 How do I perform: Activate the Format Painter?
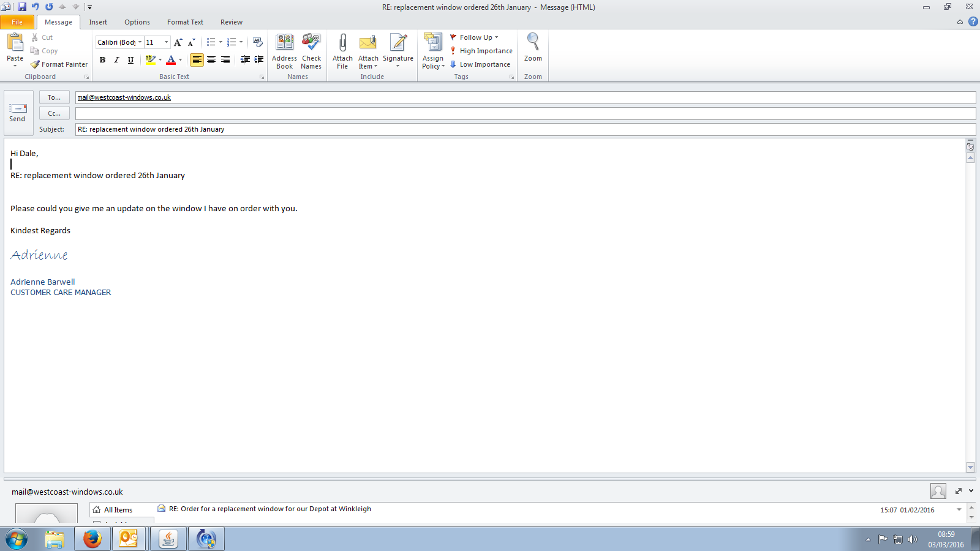[x=59, y=64]
